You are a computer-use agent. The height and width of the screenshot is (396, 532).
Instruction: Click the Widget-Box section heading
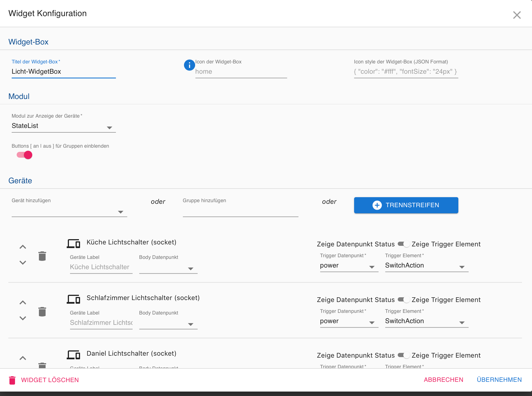click(28, 42)
